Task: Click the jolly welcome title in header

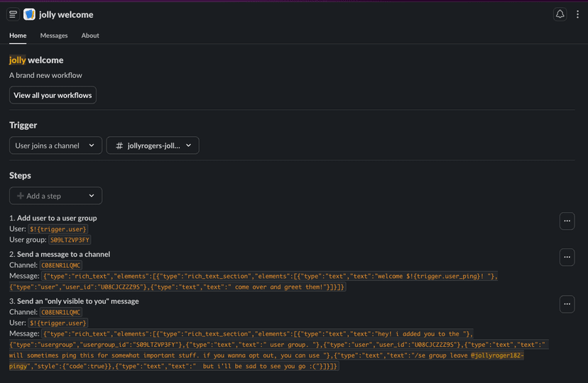Action: coord(66,14)
